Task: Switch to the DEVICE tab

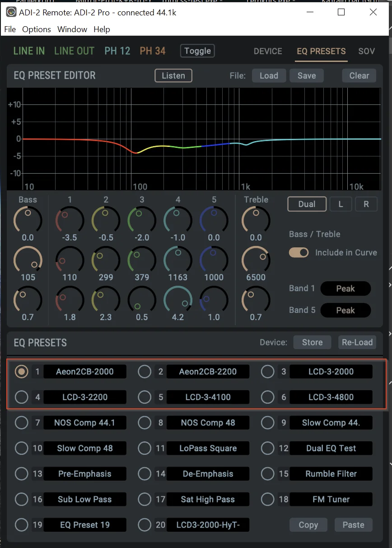Action: point(268,51)
